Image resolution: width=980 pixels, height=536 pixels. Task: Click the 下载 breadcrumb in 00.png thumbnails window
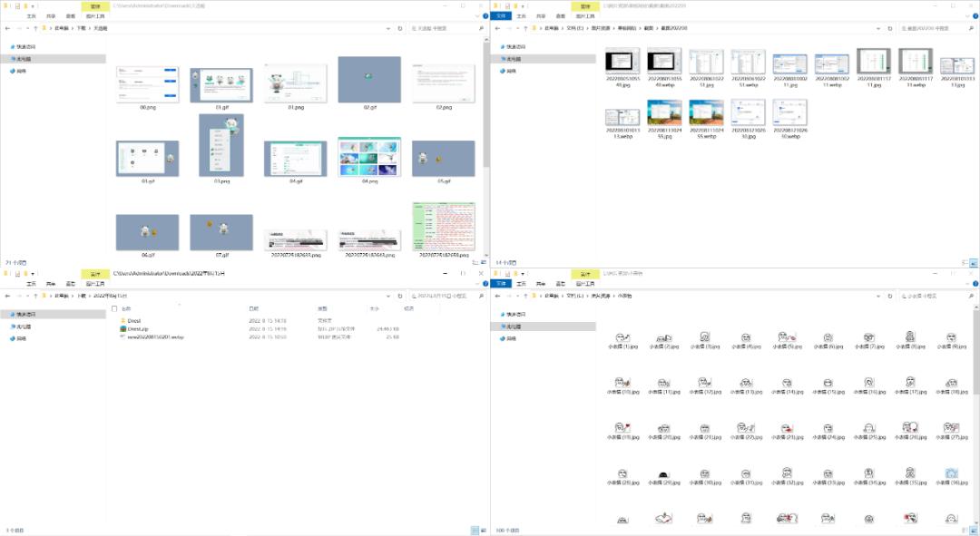click(x=82, y=28)
